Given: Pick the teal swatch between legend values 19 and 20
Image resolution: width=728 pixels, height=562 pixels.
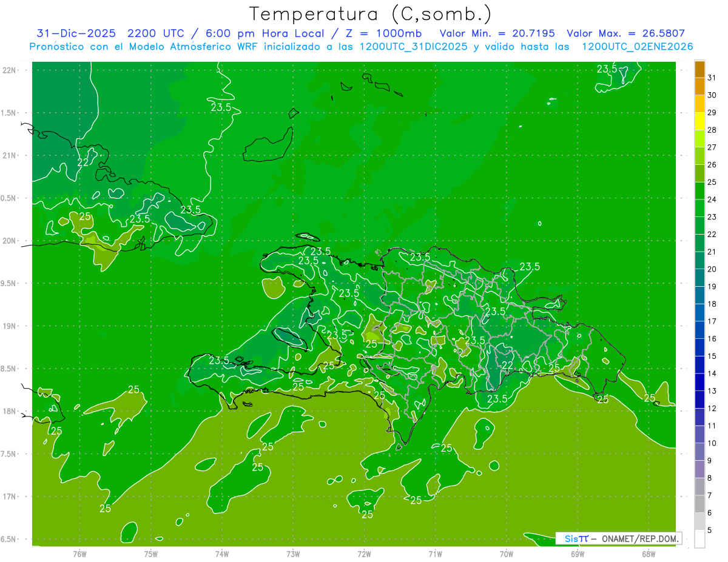Looking at the screenshot, I should (x=699, y=278).
